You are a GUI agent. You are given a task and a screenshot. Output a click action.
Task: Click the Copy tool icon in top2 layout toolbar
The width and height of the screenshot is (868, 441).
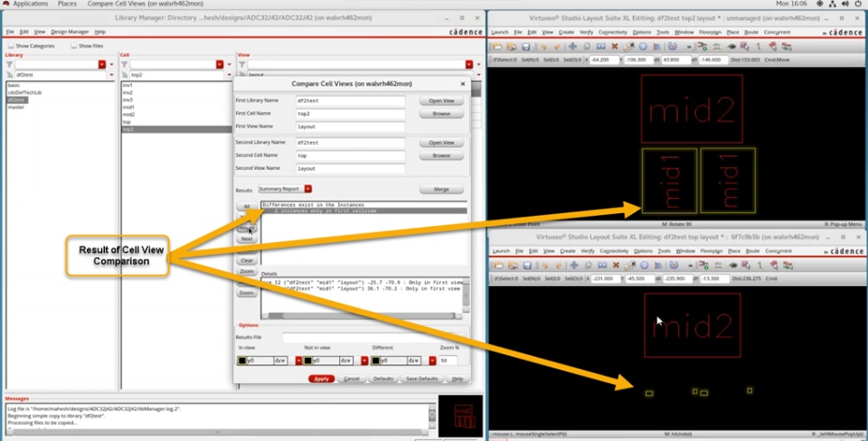point(587,46)
